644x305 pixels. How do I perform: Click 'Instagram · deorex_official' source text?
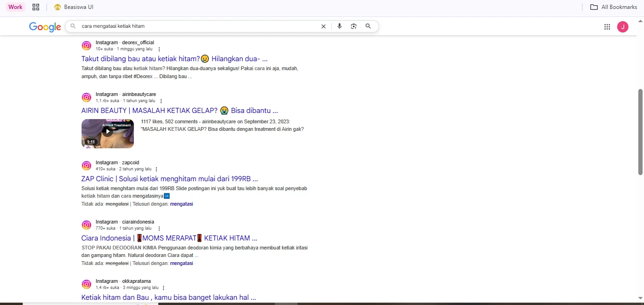tap(125, 42)
